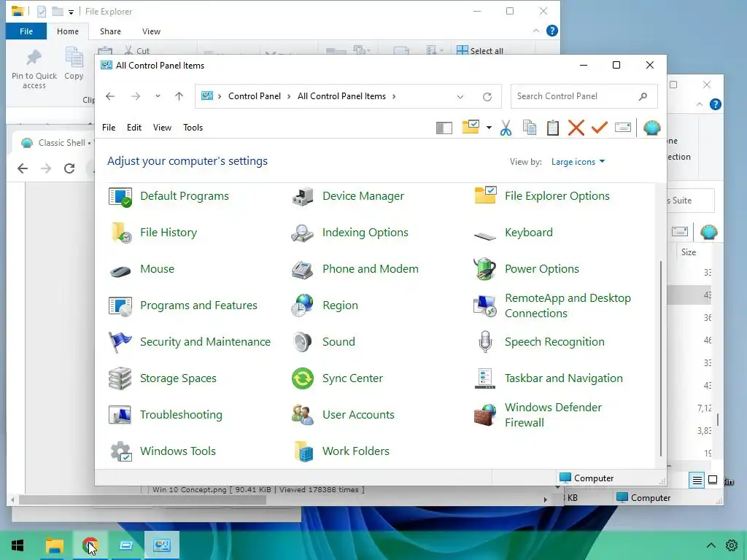
Task: Select Home tab in File Explorer ribbon
Action: [x=68, y=31]
